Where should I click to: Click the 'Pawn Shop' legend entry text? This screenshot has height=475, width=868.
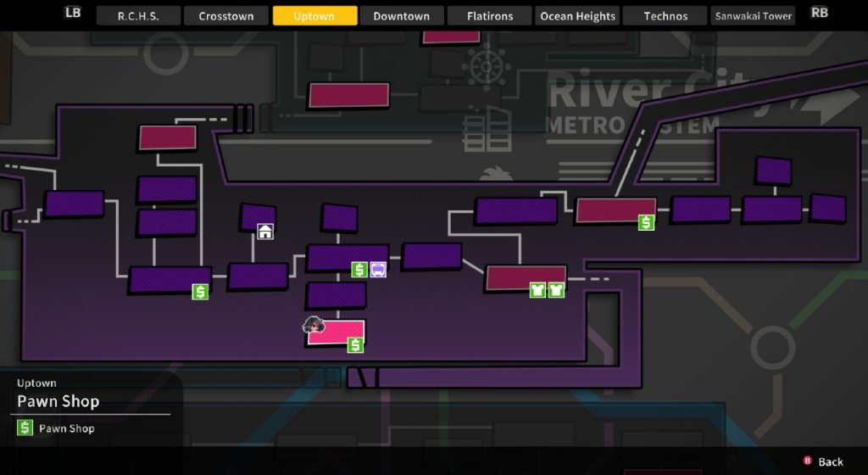pyautogui.click(x=67, y=428)
